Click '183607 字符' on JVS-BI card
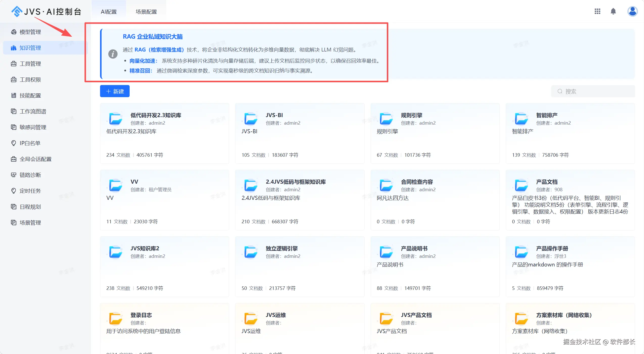Image resolution: width=644 pixels, height=354 pixels. pos(285,155)
